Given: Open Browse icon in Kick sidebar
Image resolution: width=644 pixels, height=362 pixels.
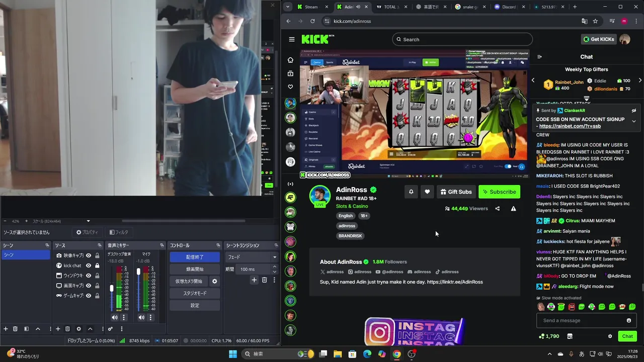Looking at the screenshot, I should (290, 73).
